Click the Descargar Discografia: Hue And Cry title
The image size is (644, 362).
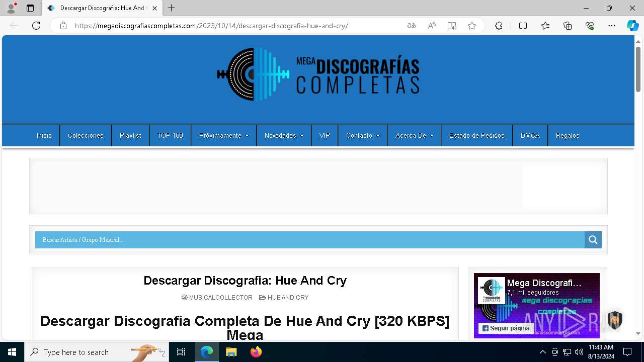(245, 281)
